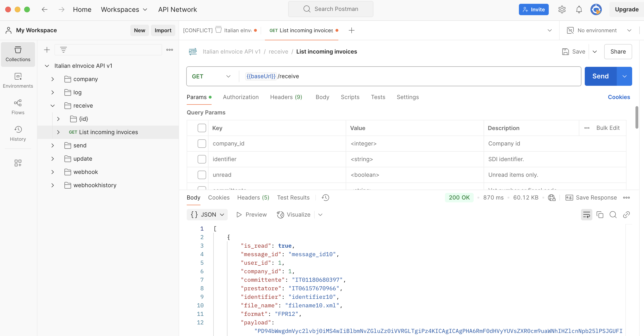
Task: Open the user avatar menu
Action: pos(596,9)
